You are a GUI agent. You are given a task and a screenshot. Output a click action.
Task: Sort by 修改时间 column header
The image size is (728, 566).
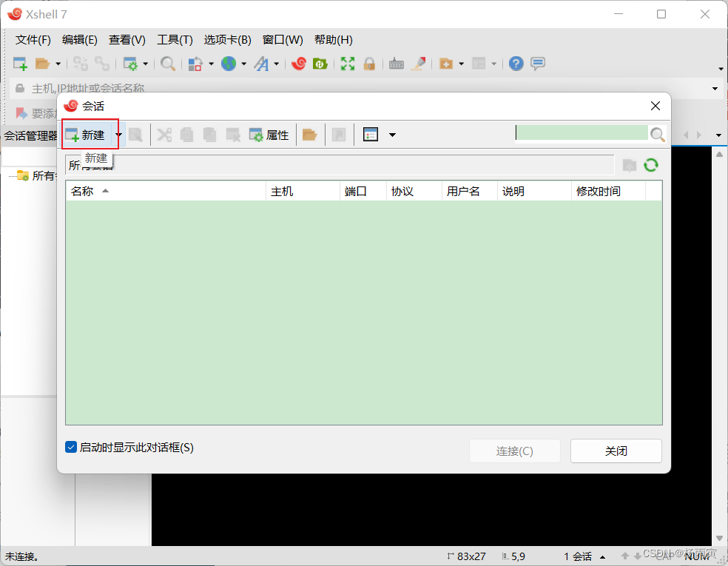608,192
